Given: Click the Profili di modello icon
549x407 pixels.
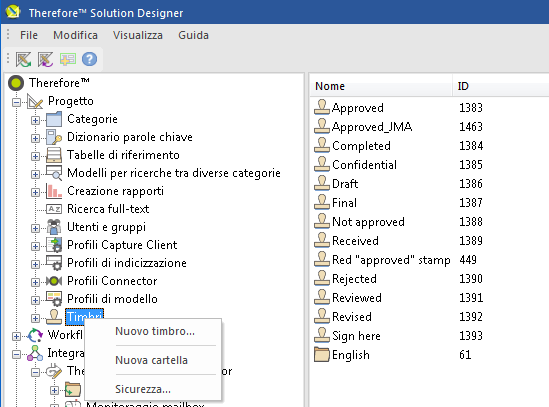Looking at the screenshot, I should coord(54,299).
